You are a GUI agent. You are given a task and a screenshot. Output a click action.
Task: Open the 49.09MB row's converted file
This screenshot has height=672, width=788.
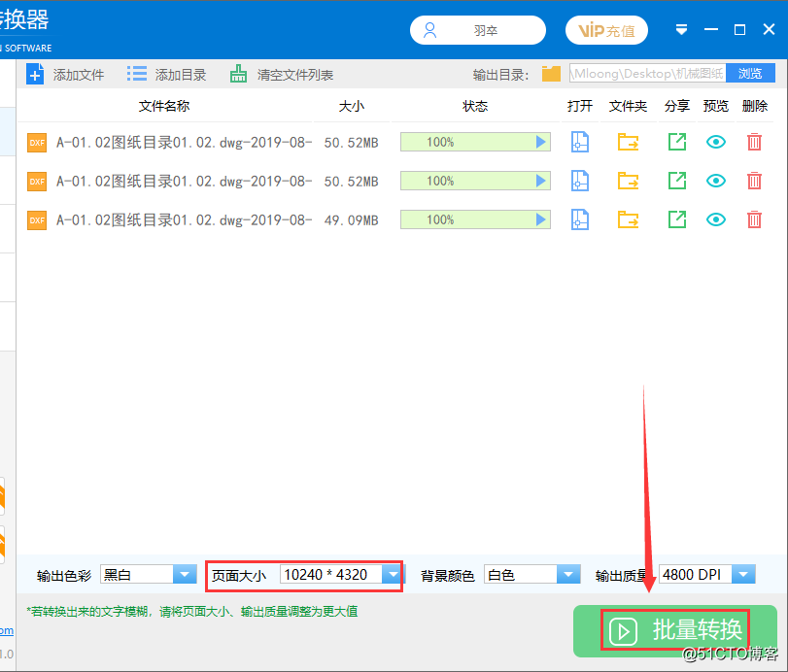580,219
